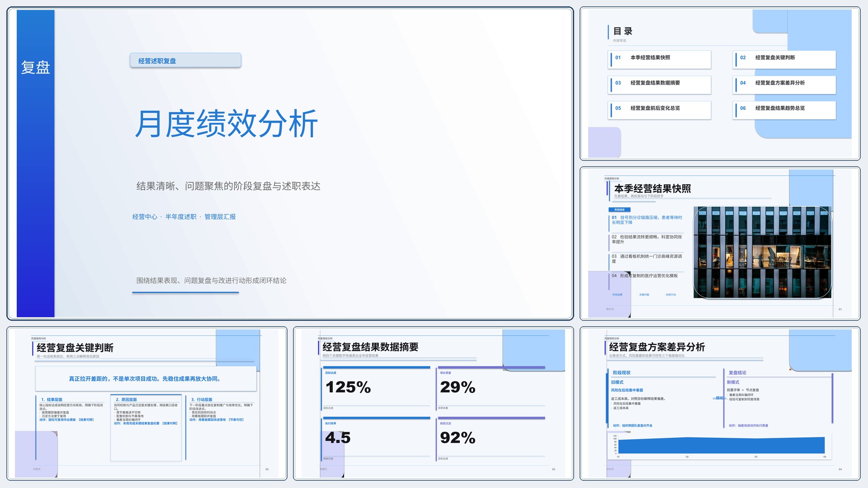Click item 01 挂号到分诊链路压缩 text
868x488 pixels.
click(x=647, y=220)
